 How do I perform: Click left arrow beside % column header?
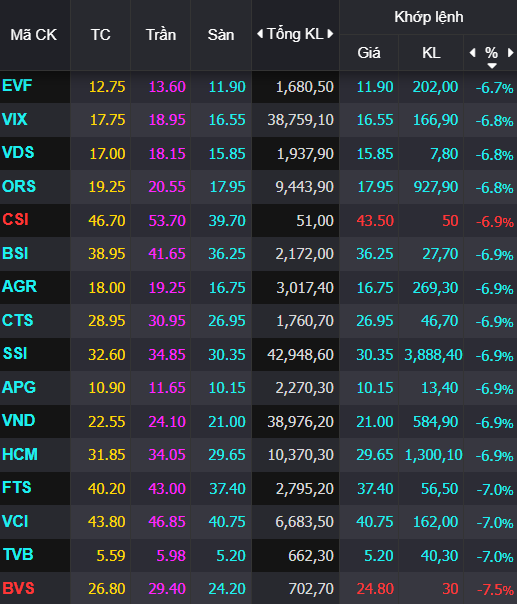[x=472, y=53]
